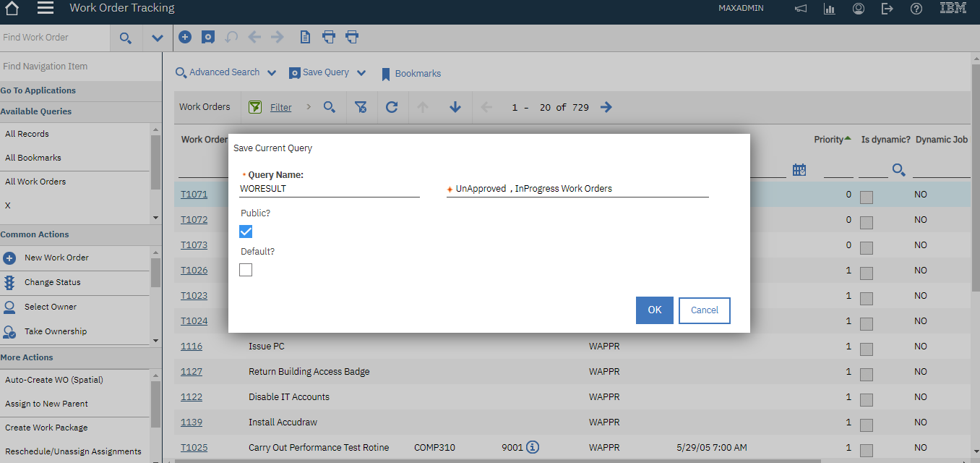Click the Print toolbar icon

point(329,36)
